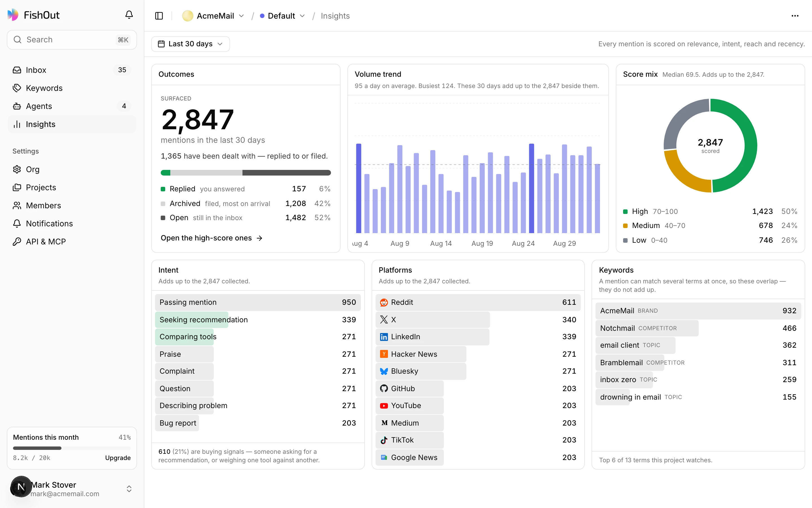Click the YouTube icon

coord(384,406)
